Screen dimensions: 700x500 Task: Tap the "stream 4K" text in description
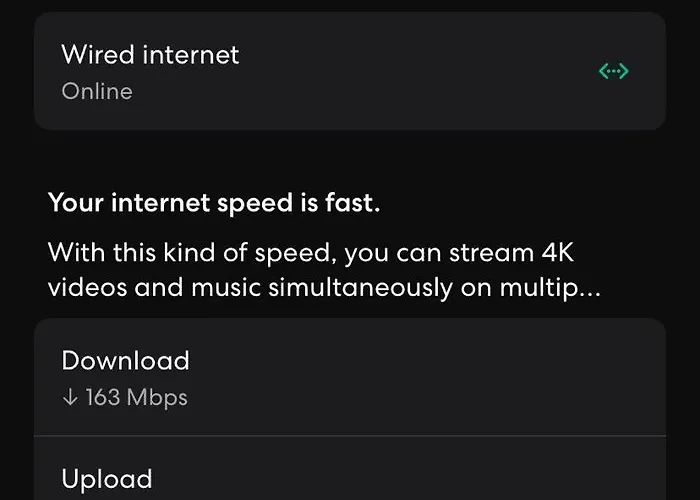511,253
